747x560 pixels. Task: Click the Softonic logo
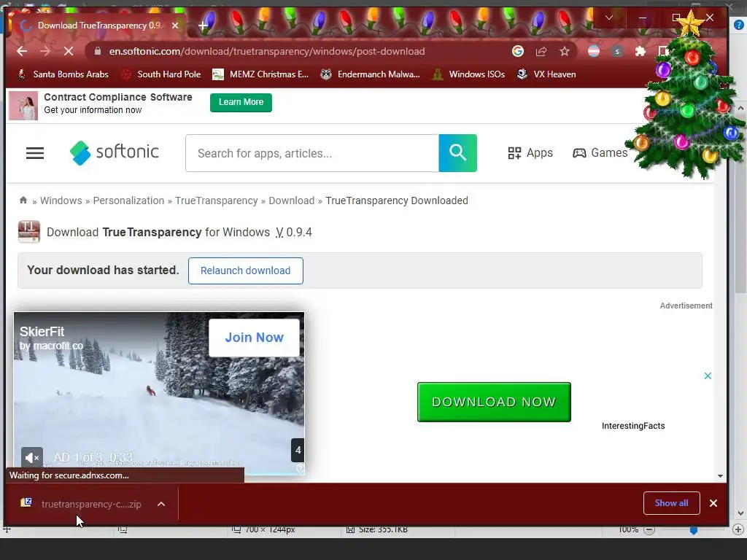[x=115, y=152]
